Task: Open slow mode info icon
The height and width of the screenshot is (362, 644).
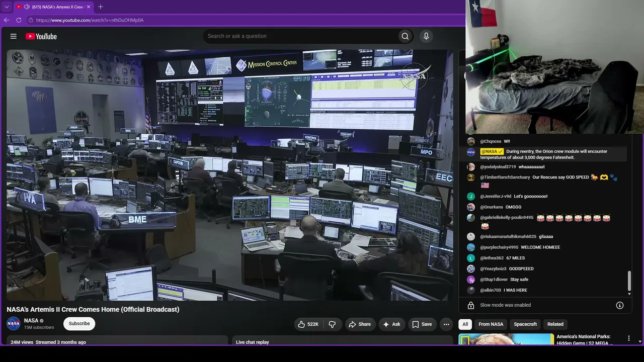Action: click(x=620, y=305)
